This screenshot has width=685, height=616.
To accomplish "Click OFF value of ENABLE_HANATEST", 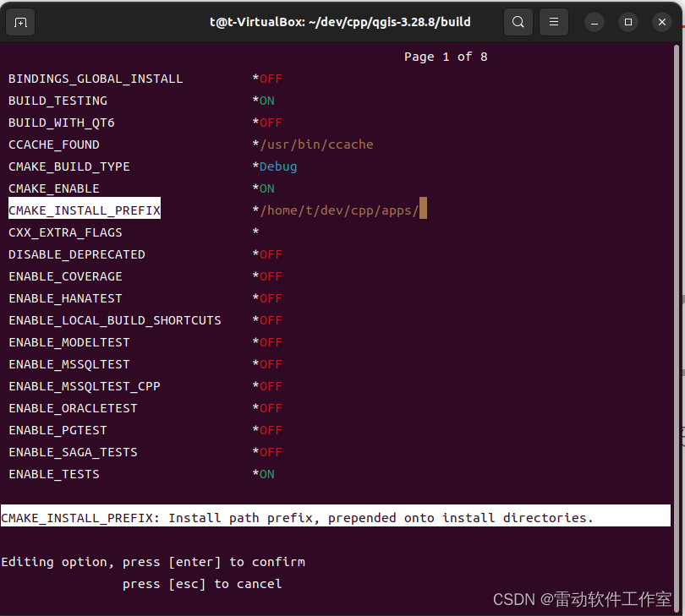I will tap(271, 298).
